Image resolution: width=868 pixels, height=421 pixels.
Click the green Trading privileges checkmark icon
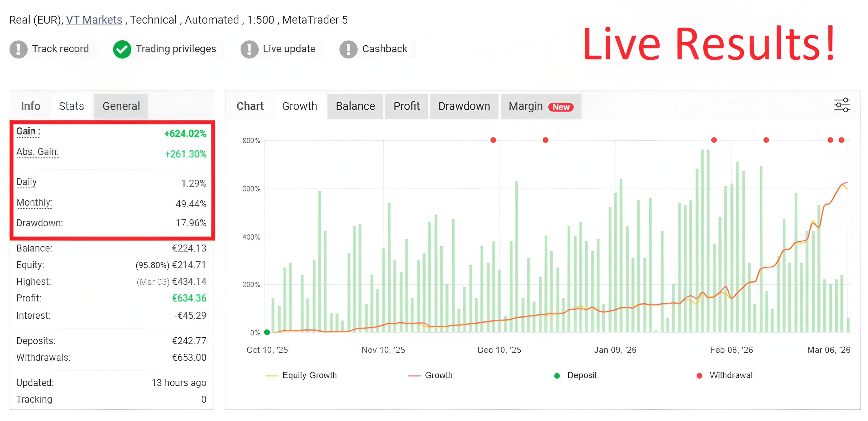point(122,49)
